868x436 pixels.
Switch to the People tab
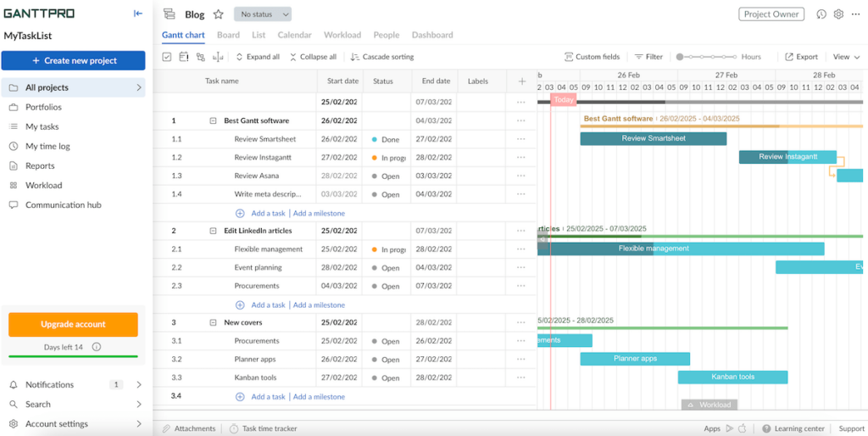pyautogui.click(x=387, y=35)
